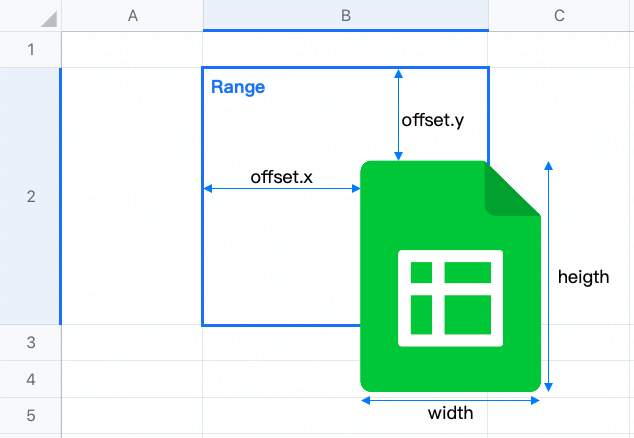The height and width of the screenshot is (438, 634).
Task: Select row 1 header
Action: (x=31, y=49)
